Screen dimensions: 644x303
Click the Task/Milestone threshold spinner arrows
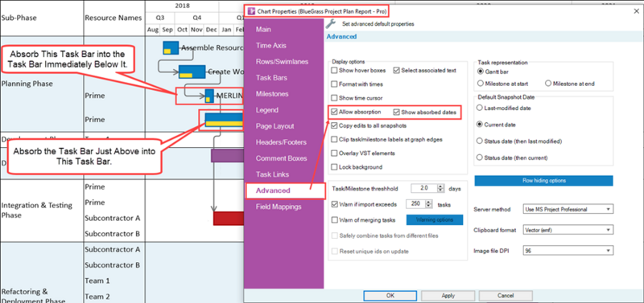tap(441, 188)
